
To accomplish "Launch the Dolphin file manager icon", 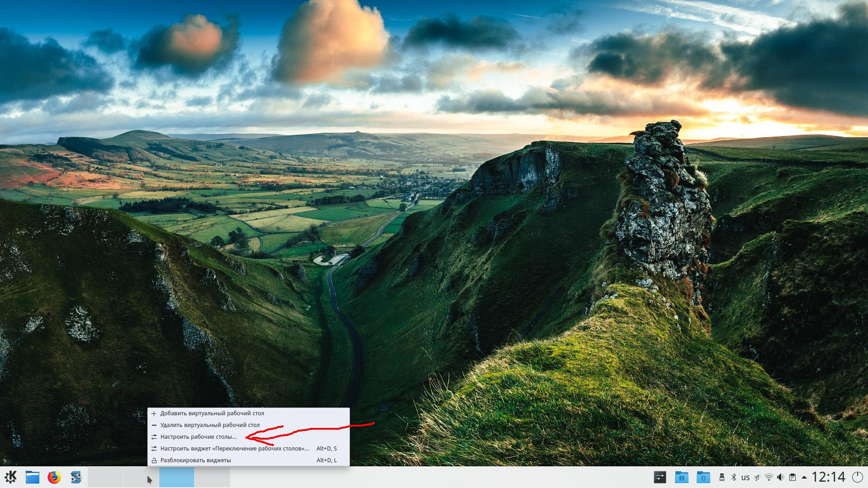I will [32, 477].
